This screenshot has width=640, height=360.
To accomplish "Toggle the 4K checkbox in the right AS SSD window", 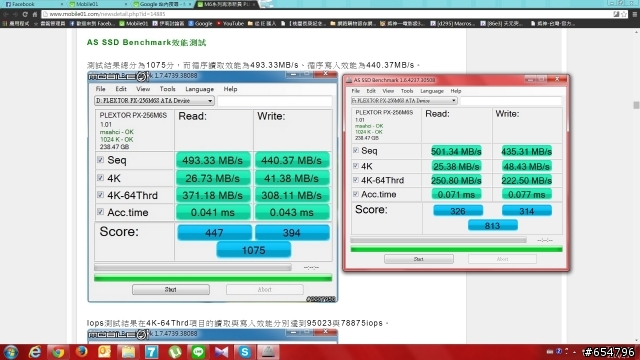I will click(x=356, y=166).
